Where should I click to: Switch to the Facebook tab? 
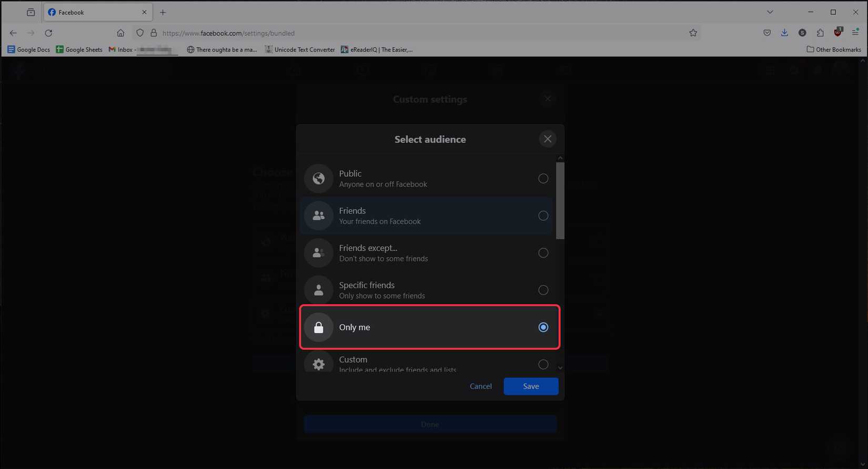[x=98, y=12]
